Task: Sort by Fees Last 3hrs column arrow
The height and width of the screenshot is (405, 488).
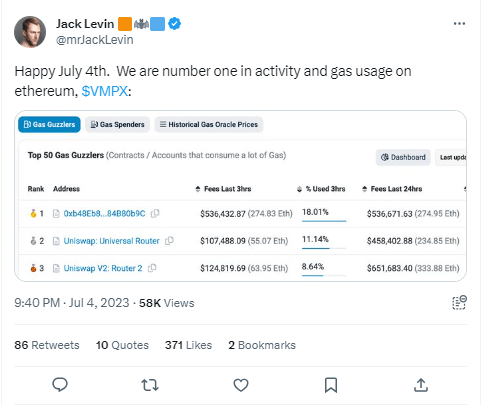Action: click(198, 189)
